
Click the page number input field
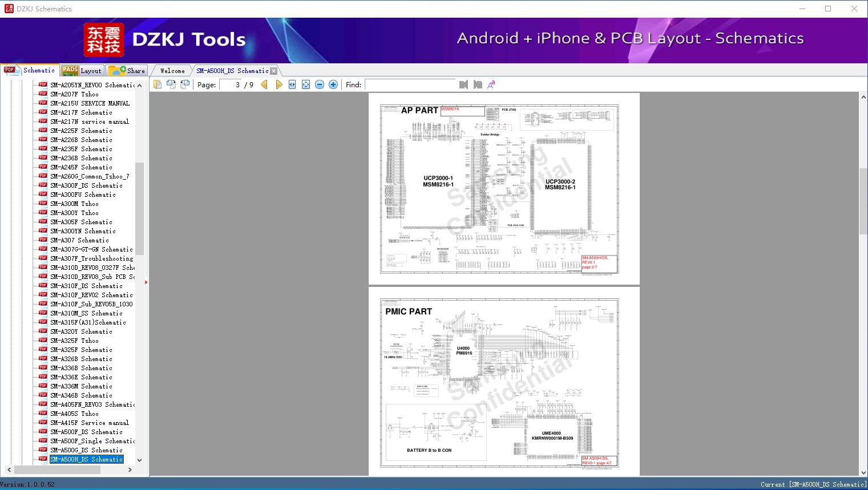[231, 84]
